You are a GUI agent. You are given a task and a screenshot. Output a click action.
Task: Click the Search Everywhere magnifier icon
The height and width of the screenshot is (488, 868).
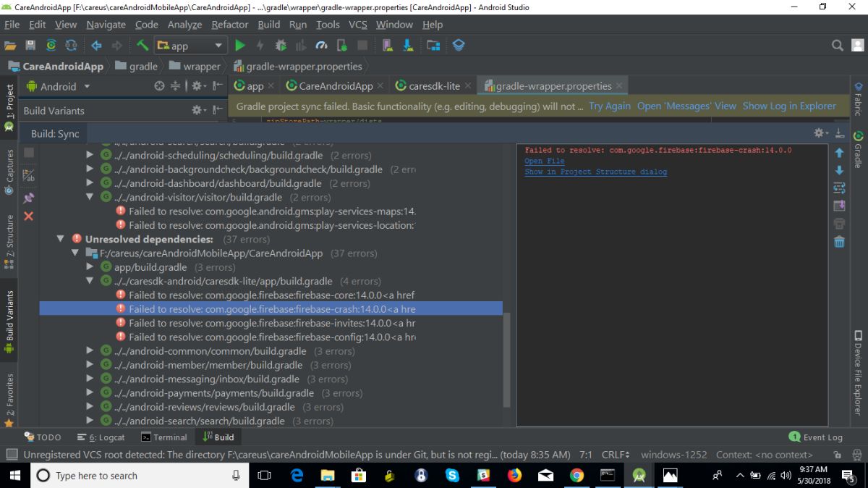click(838, 45)
